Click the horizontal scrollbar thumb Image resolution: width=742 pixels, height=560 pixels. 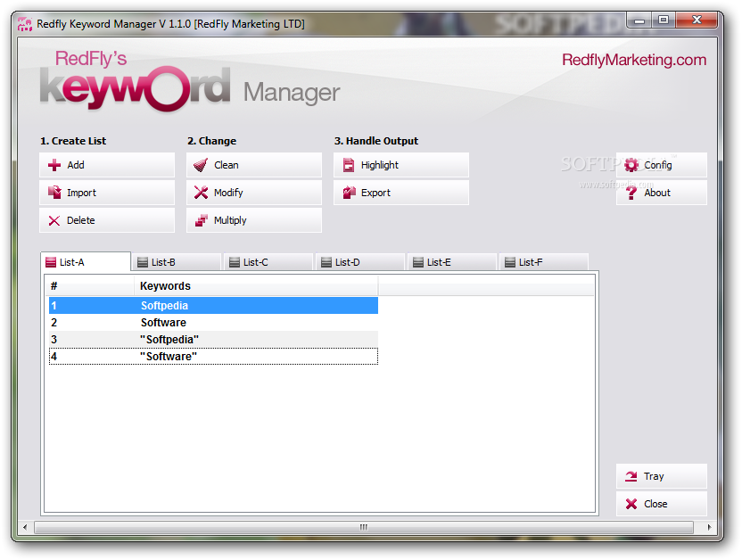(x=364, y=527)
